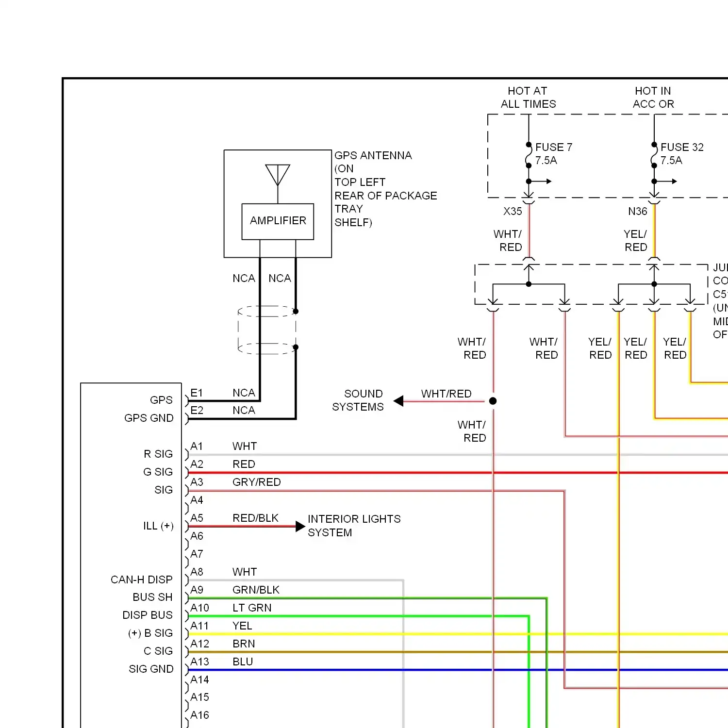Viewport: 728px width, 728px height.
Task: Click the NCA label on pin E2 row
Action: point(244,411)
